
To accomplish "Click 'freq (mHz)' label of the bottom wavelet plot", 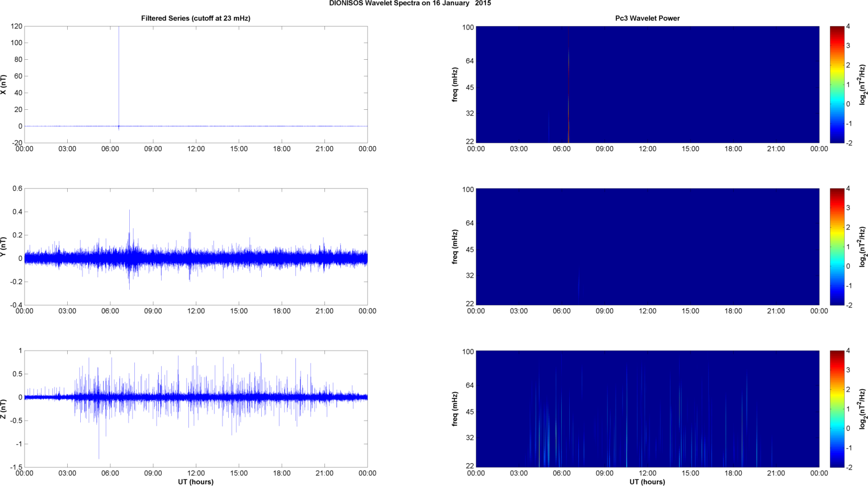I will point(455,409).
